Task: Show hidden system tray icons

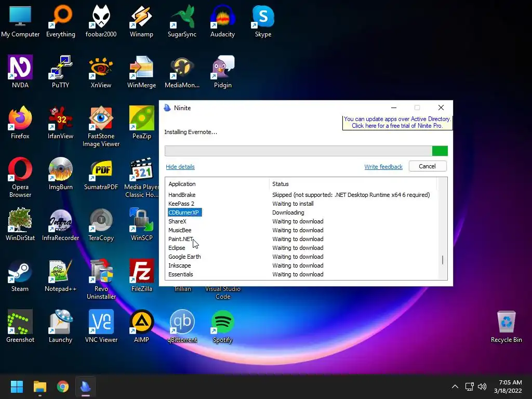Action: (x=455, y=387)
